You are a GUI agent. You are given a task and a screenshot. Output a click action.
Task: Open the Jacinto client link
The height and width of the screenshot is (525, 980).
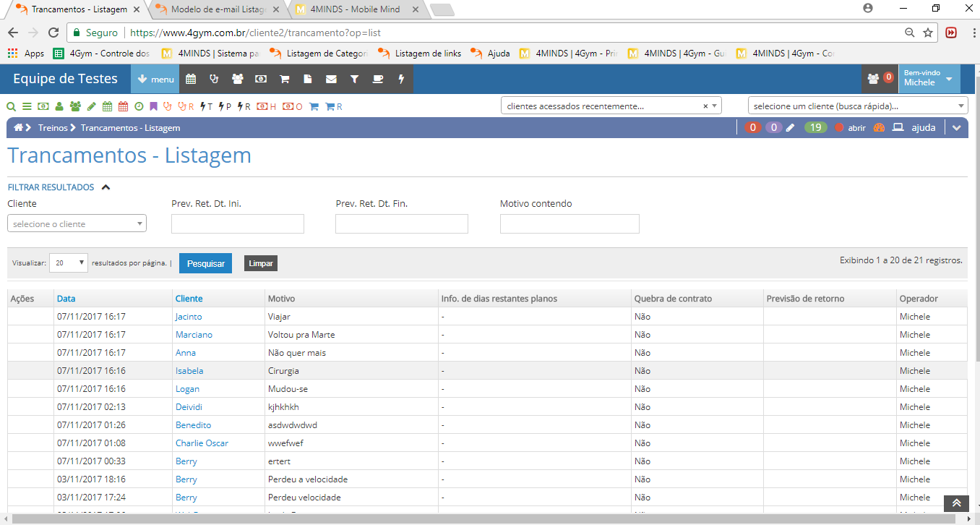coord(189,317)
